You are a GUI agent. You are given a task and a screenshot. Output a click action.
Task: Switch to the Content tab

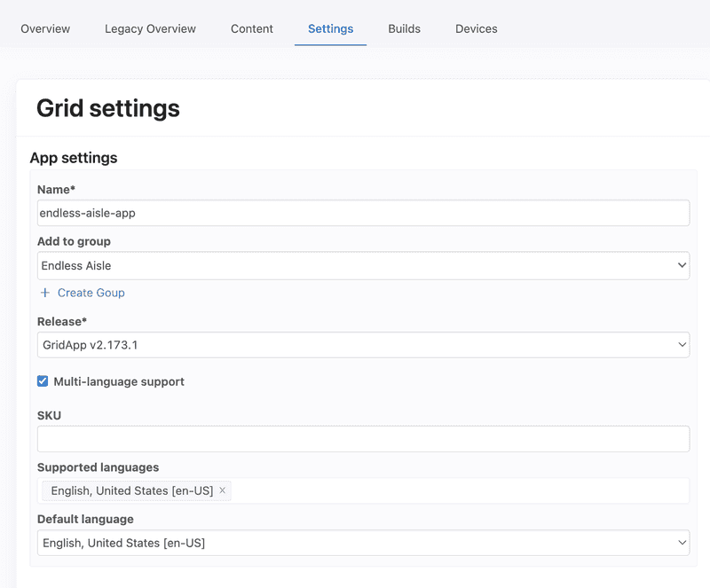[251, 28]
